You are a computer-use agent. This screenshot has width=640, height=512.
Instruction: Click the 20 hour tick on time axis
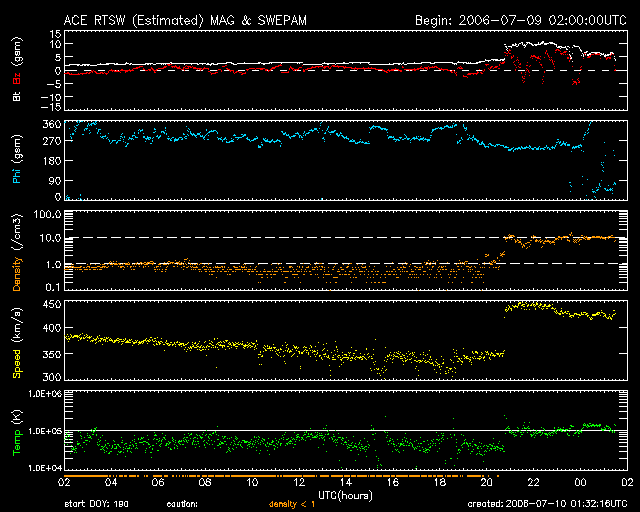tap(486, 482)
